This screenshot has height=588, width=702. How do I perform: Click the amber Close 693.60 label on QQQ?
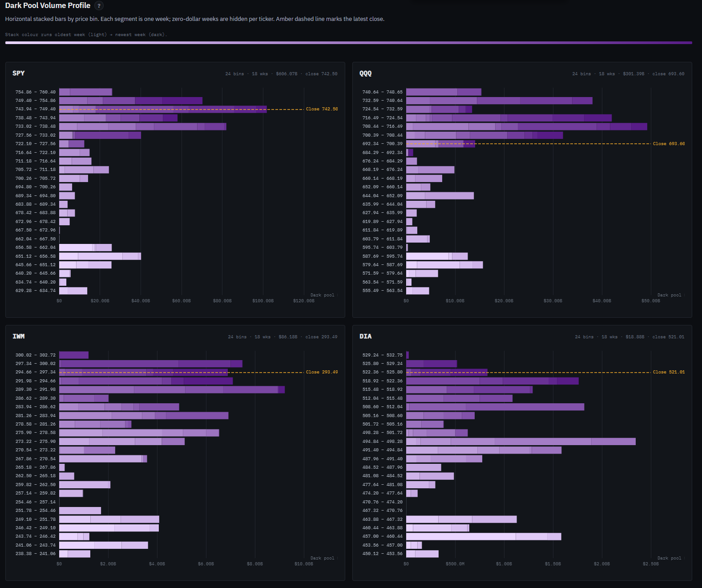tap(669, 144)
